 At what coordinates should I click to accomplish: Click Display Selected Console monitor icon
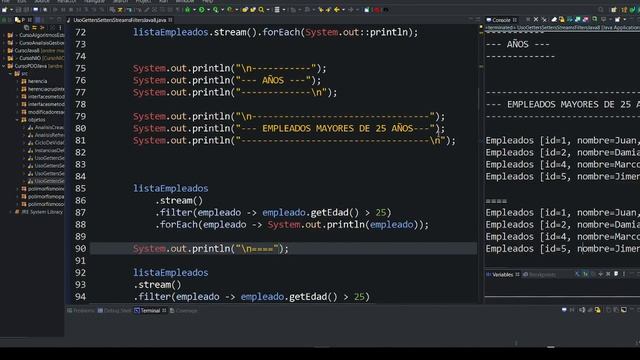coord(603,20)
